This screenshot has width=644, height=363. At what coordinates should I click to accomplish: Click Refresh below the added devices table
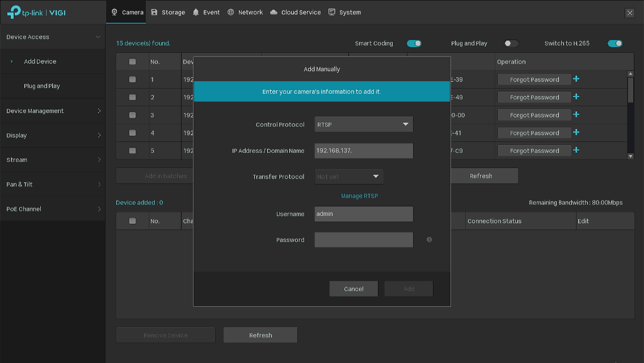pos(260,335)
